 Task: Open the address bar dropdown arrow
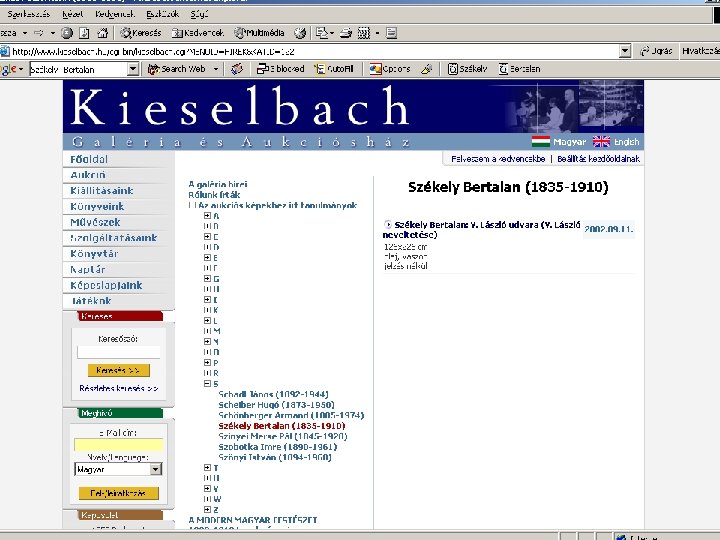pyautogui.click(x=625, y=51)
